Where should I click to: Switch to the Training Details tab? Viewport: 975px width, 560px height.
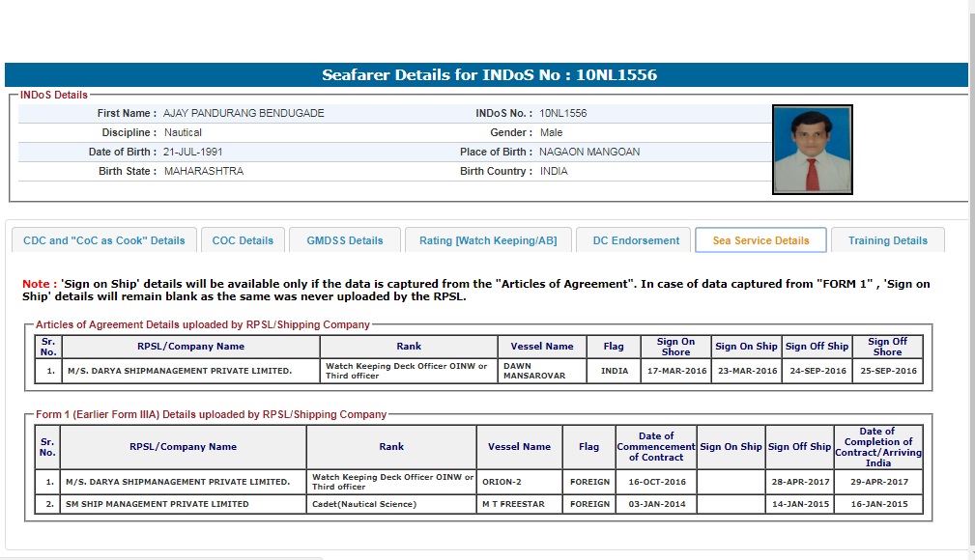click(x=887, y=240)
